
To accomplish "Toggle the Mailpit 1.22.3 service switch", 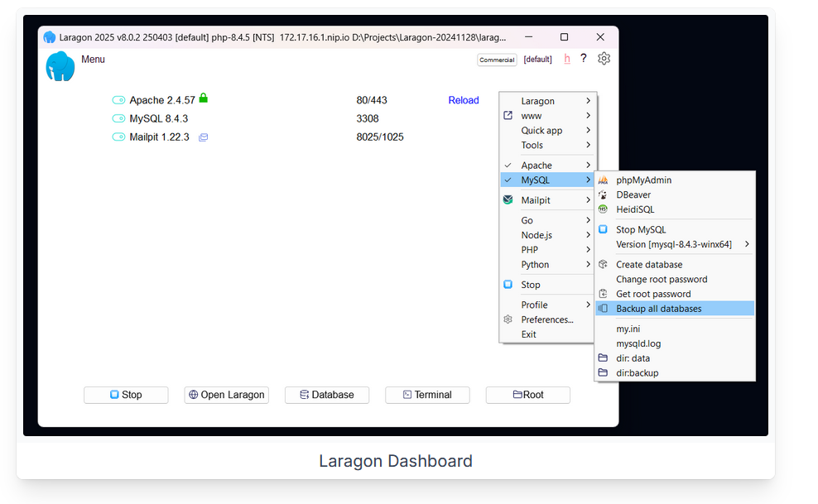I will coord(118,137).
